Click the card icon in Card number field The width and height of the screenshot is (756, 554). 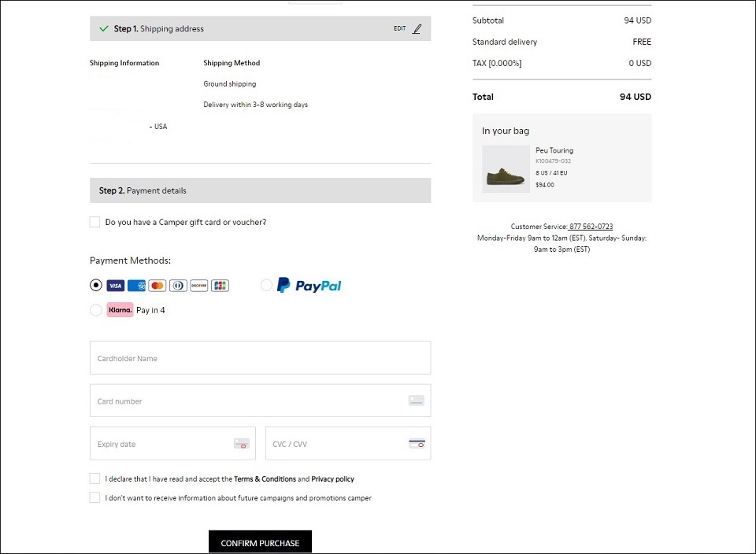416,401
